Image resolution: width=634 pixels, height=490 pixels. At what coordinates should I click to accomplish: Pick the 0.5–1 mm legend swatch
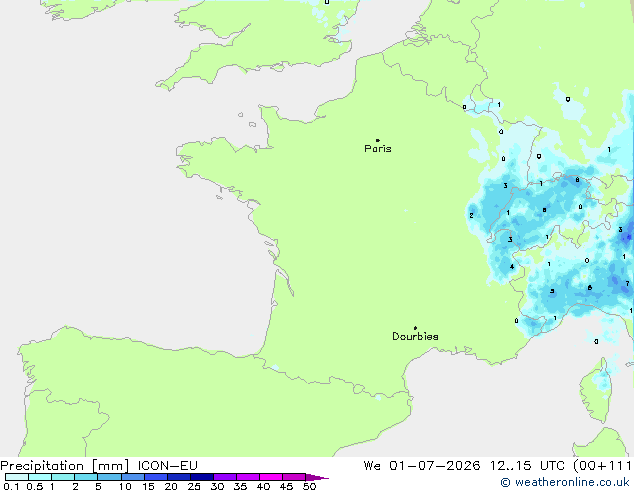pos(40,477)
